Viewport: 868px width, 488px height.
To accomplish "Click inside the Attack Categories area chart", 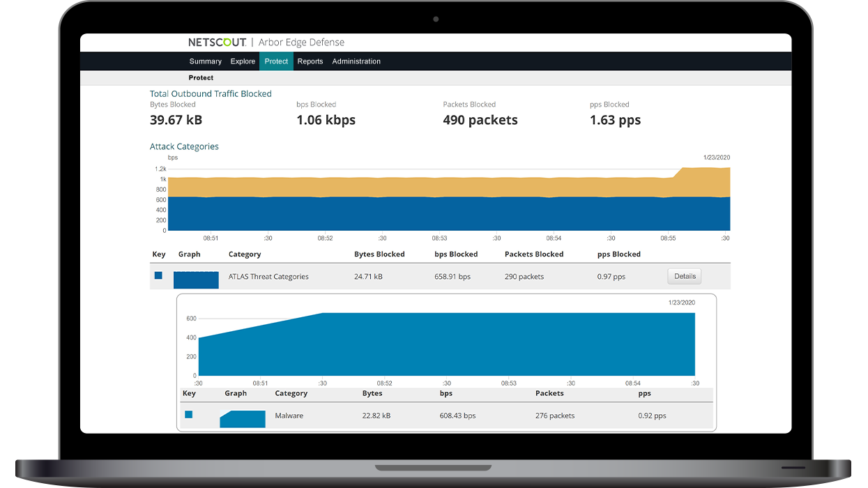I will 446,202.
